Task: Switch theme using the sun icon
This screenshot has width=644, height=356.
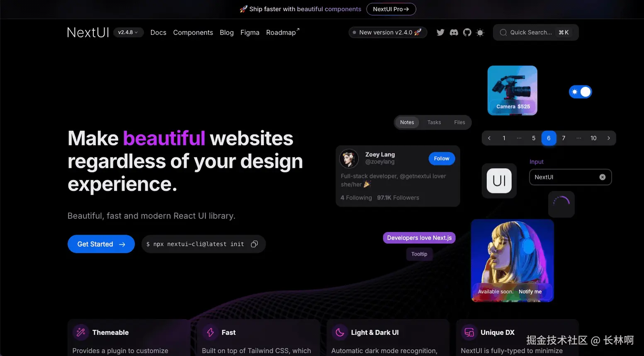Action: click(480, 32)
